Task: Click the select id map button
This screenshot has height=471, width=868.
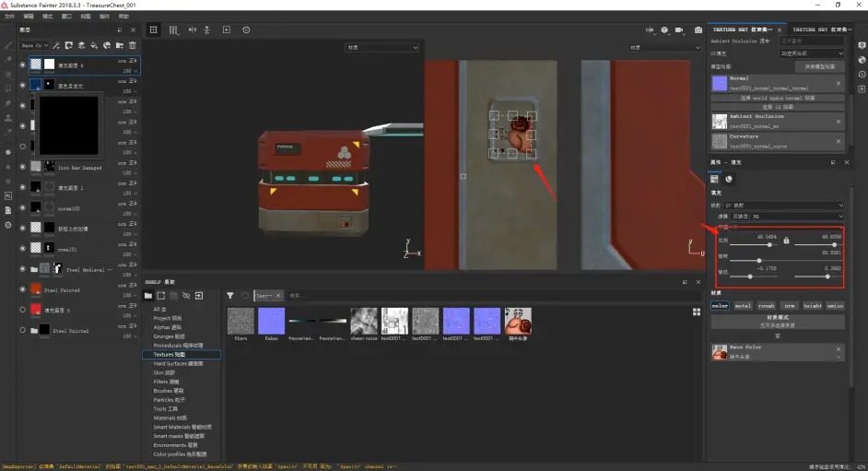Action: click(x=777, y=107)
